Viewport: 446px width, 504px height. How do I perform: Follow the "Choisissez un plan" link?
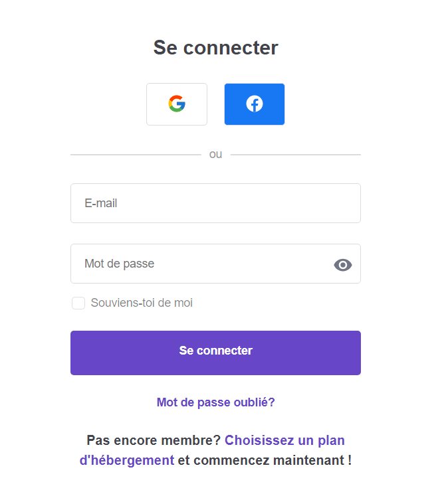point(284,440)
